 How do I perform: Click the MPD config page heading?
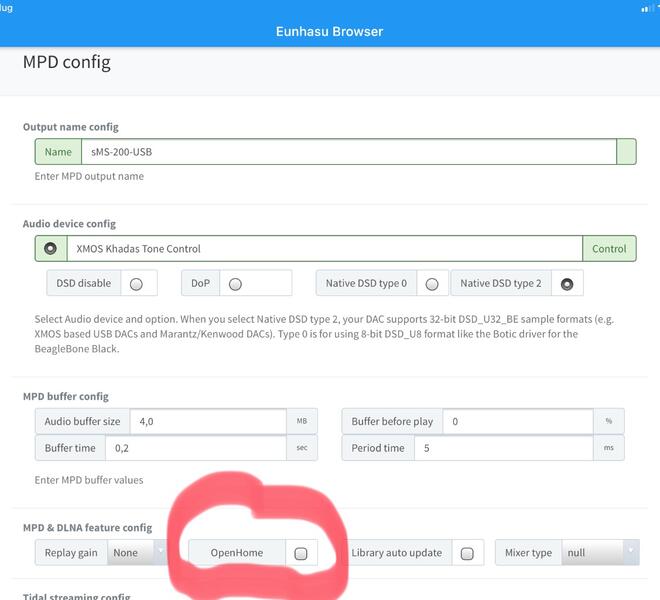(x=67, y=63)
